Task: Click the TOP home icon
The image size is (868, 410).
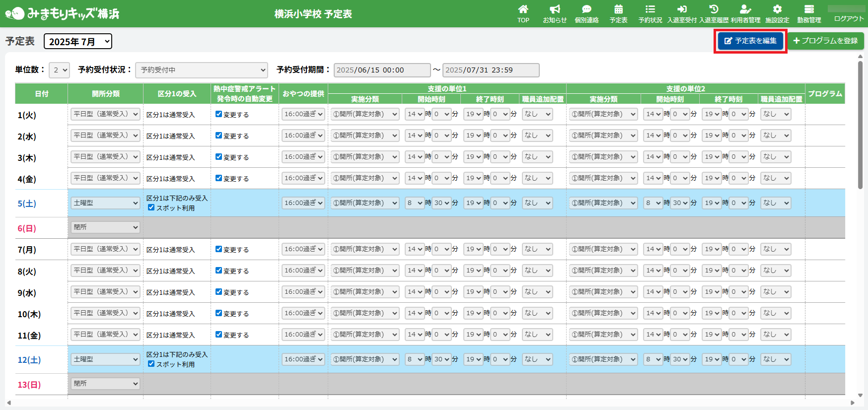Action: click(523, 9)
